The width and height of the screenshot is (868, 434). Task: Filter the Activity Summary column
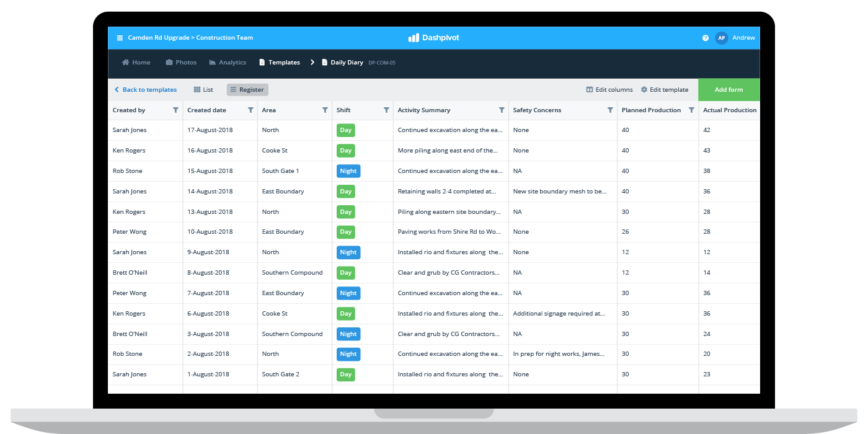click(502, 110)
